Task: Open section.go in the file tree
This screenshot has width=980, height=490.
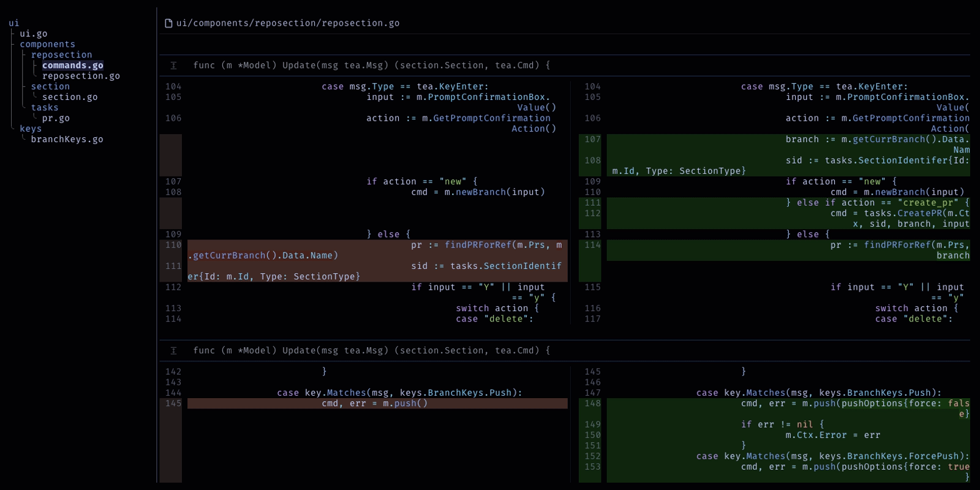Action: click(x=70, y=97)
